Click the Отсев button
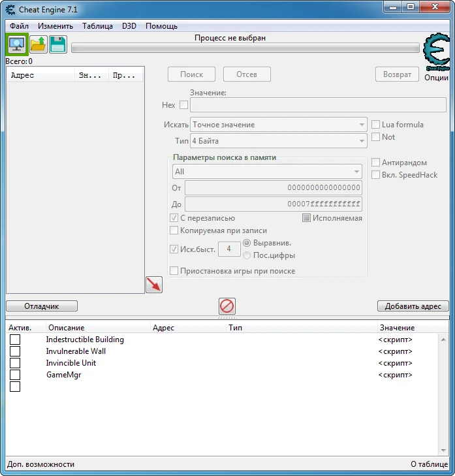The height and width of the screenshot is (476, 455). coord(247,74)
